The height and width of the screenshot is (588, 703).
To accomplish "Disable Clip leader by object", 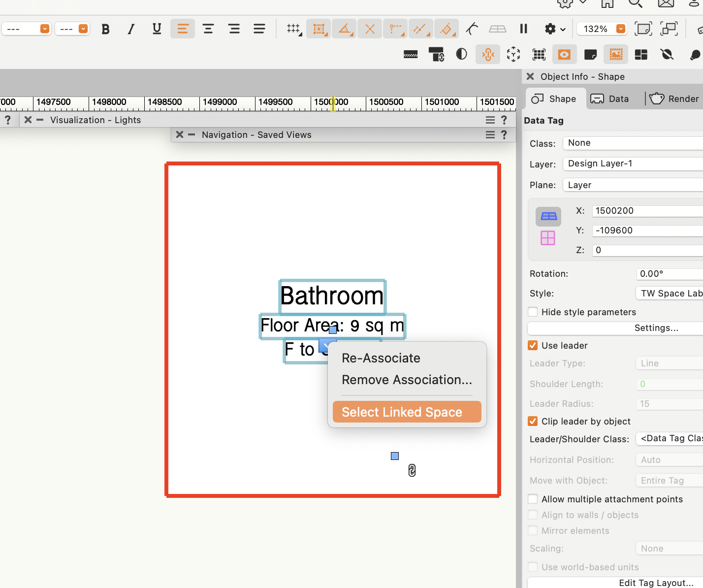I will click(533, 421).
